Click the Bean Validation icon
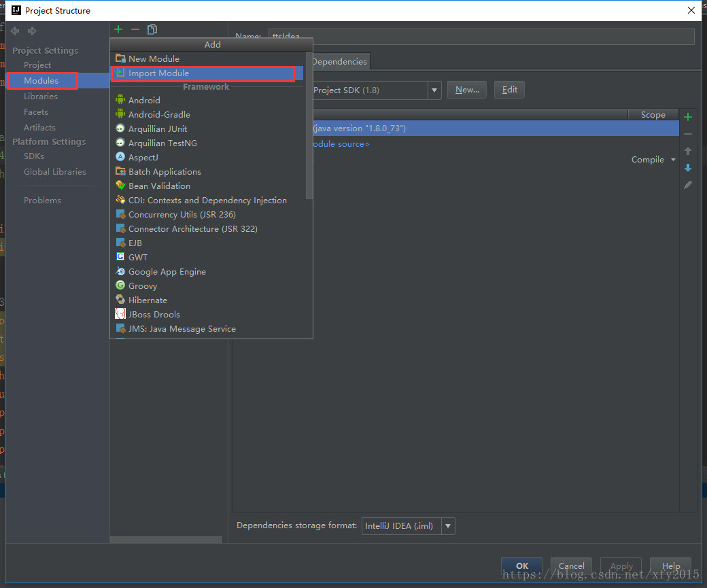This screenshot has width=707, height=588. (x=120, y=186)
